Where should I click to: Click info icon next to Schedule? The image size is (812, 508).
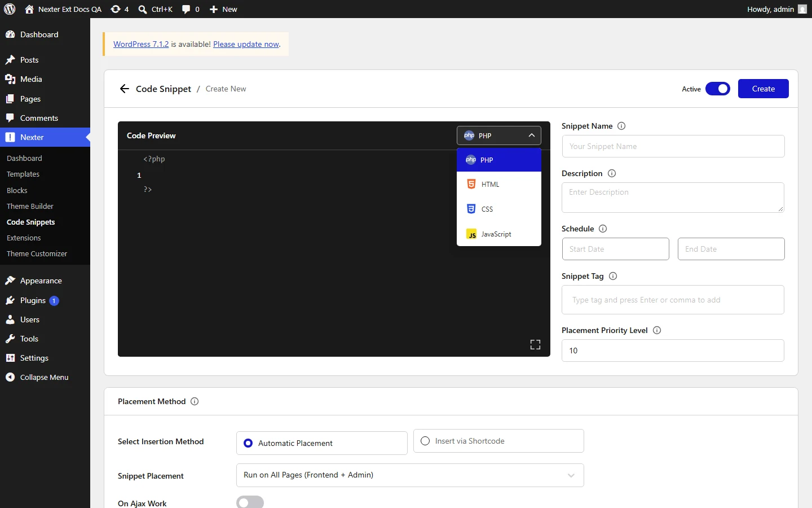(x=603, y=229)
